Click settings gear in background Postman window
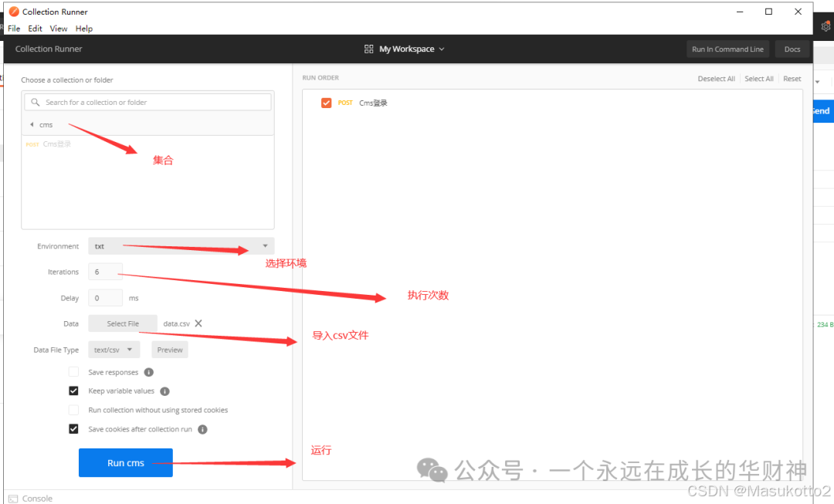The height and width of the screenshot is (504, 834). click(826, 26)
